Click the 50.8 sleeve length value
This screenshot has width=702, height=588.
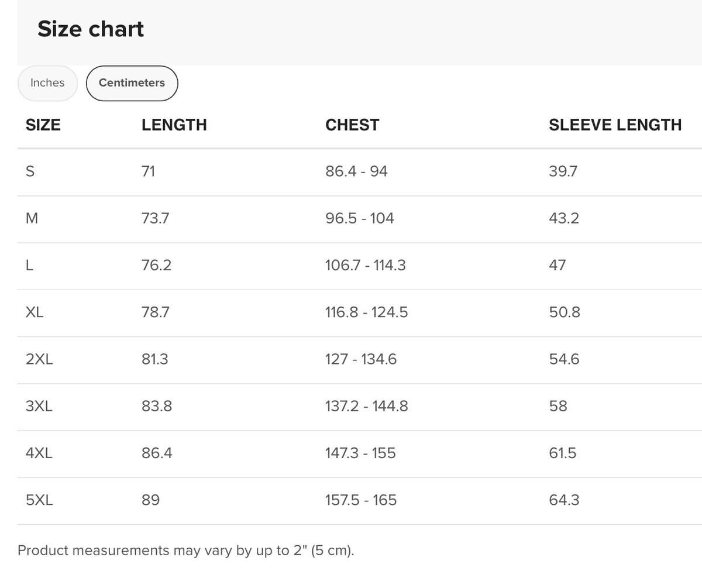coord(565,312)
